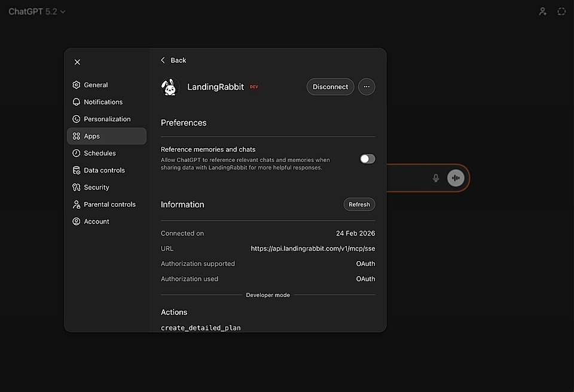
Task: Select the Account icon in sidebar
Action: pos(76,221)
